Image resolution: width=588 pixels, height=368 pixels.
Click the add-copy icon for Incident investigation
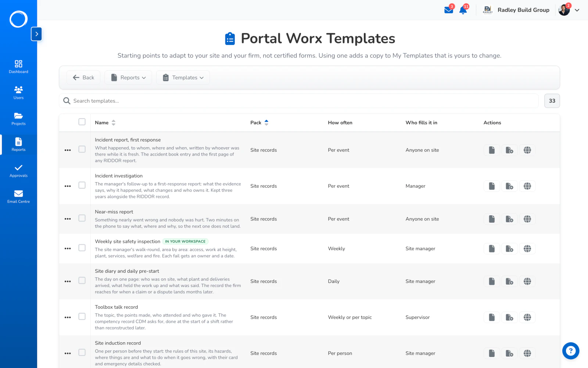509,186
